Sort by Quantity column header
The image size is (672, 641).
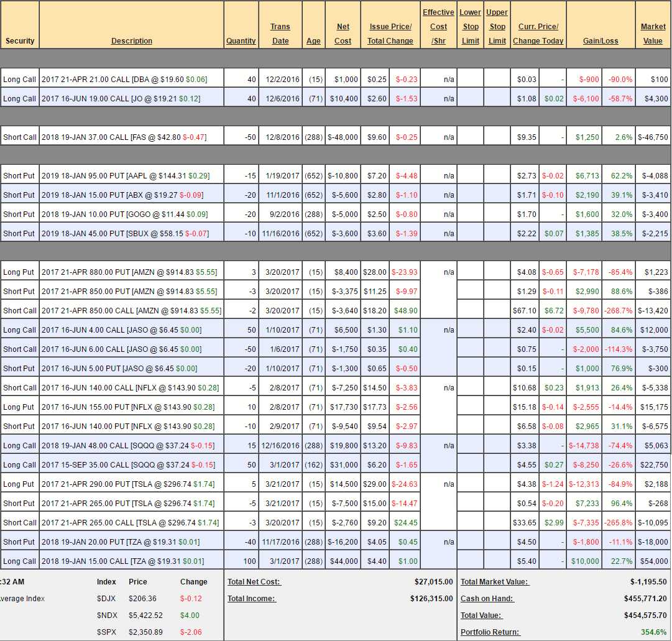pos(241,41)
